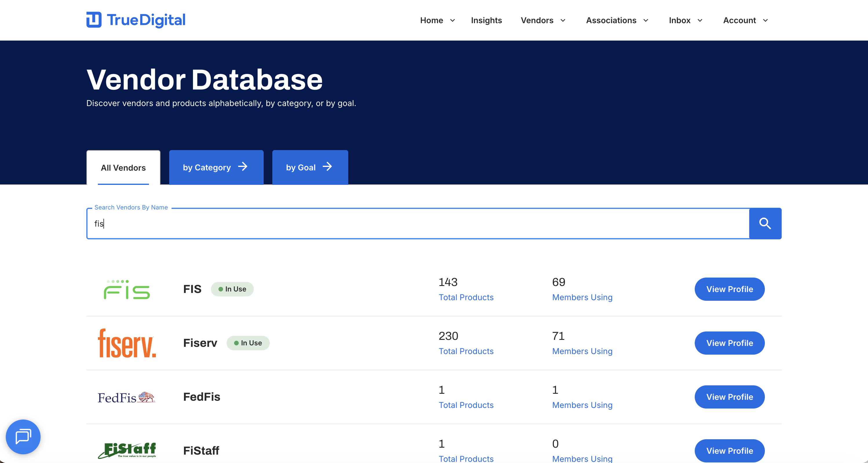Click the In Use badge next to FIS
The image size is (868, 463).
232,289
